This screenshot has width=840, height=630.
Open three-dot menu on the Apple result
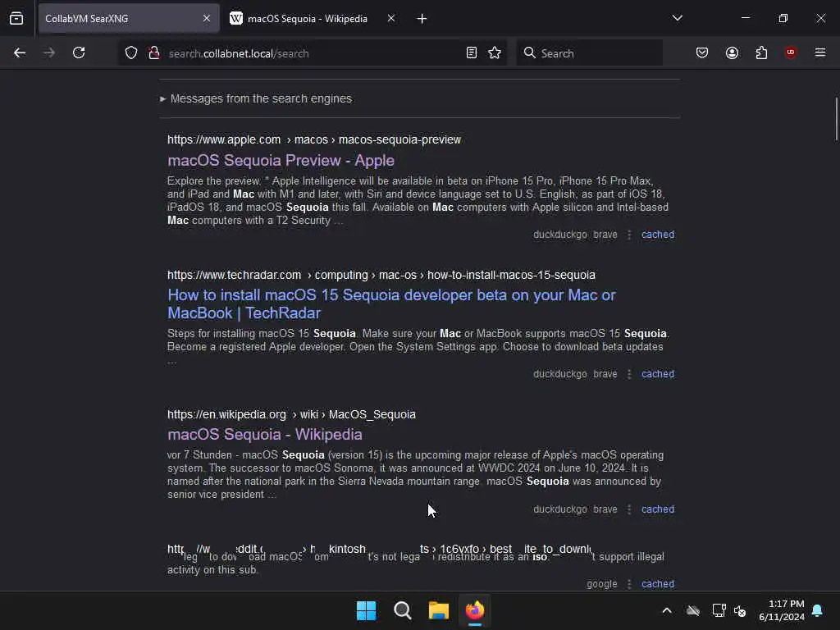(629, 235)
